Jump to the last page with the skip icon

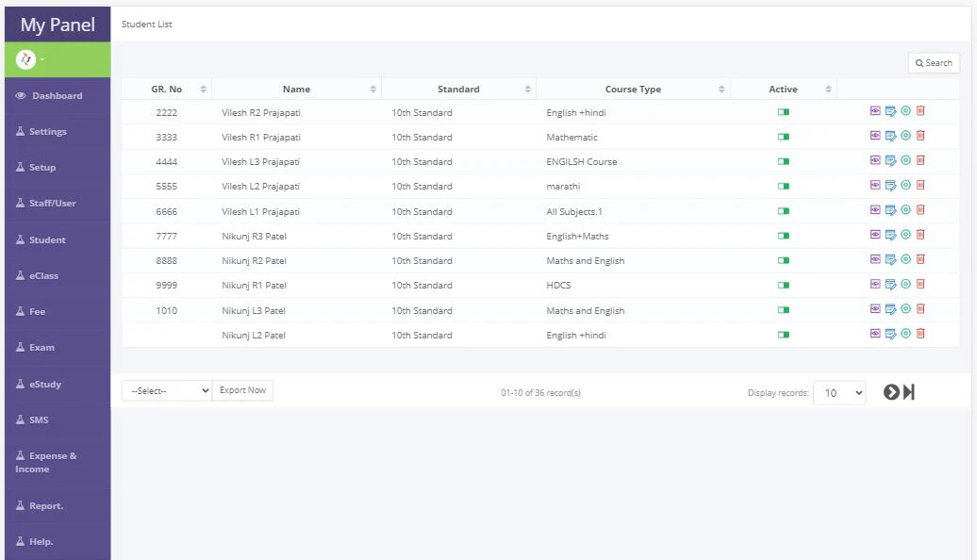pyautogui.click(x=910, y=391)
